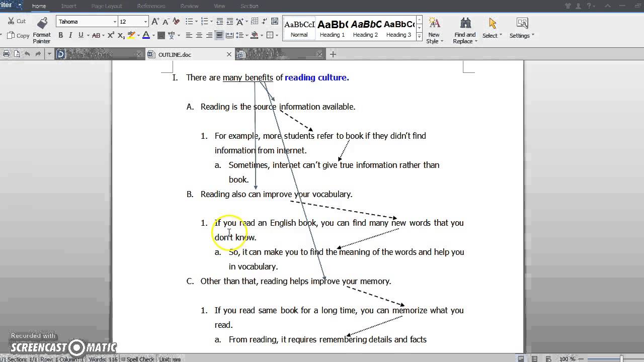This screenshot has height=362, width=644.
Task: Clear formatting with the eraser icon
Action: (x=176, y=21)
